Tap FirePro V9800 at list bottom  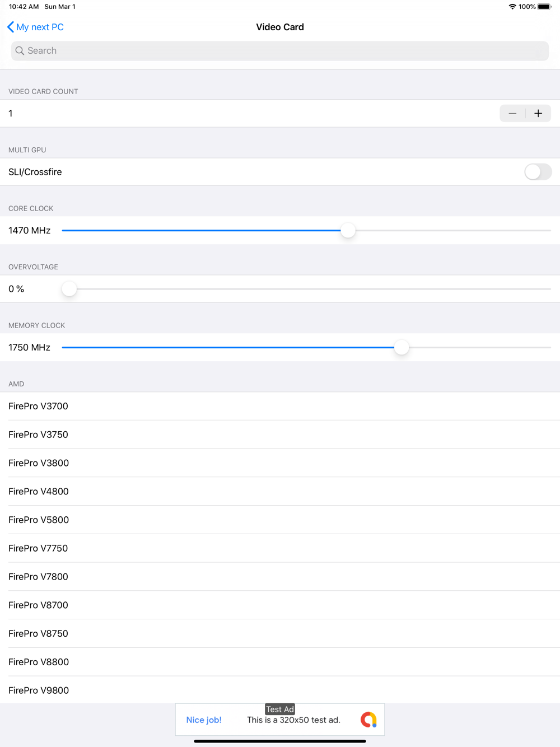[x=280, y=690]
